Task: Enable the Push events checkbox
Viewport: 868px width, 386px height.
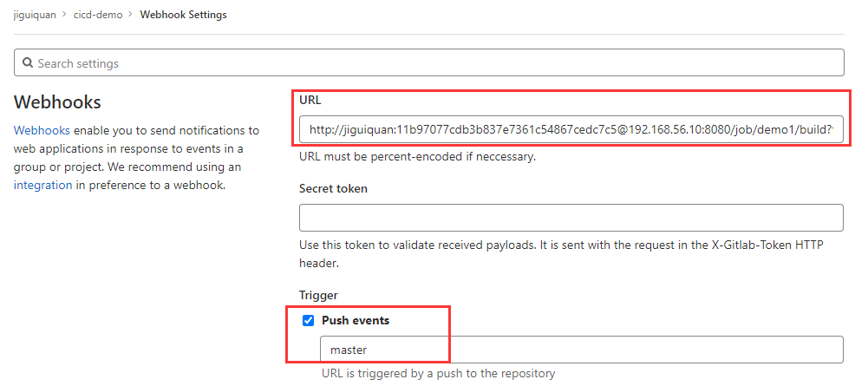Action: (309, 321)
